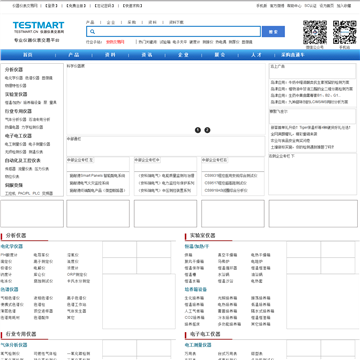Click the blue 搜索 search button
360x360 pixels.
click(273, 32)
